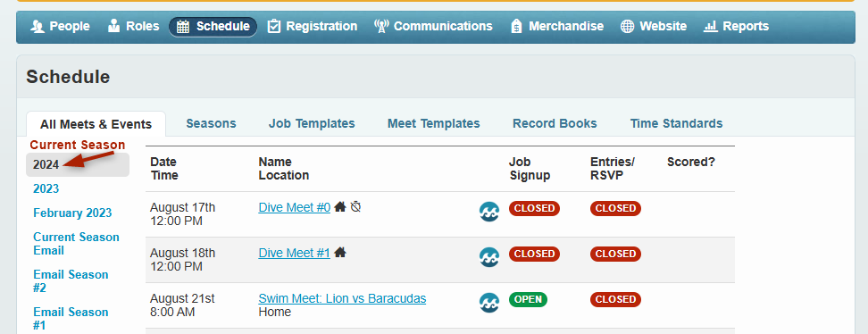The width and height of the screenshot is (868, 334).
Task: Click the home icon beside Dive Meet #0
Action: pos(340,206)
